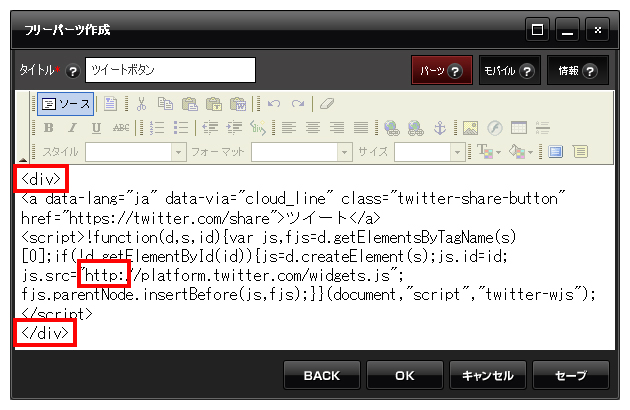
Task: Toggle the ソース (Source) view button
Action: coord(66,104)
